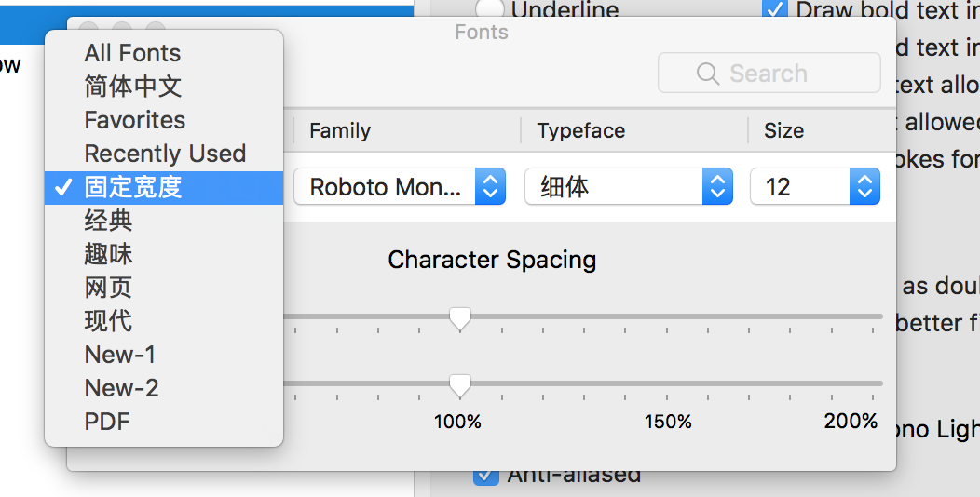Click the checkmark beside 固定宽度
The height and width of the screenshot is (497, 980).
[x=63, y=187]
